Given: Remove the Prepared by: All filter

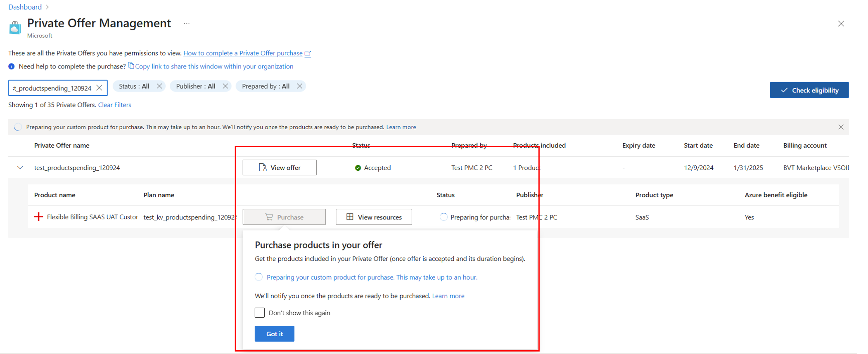Looking at the screenshot, I should click(x=299, y=86).
